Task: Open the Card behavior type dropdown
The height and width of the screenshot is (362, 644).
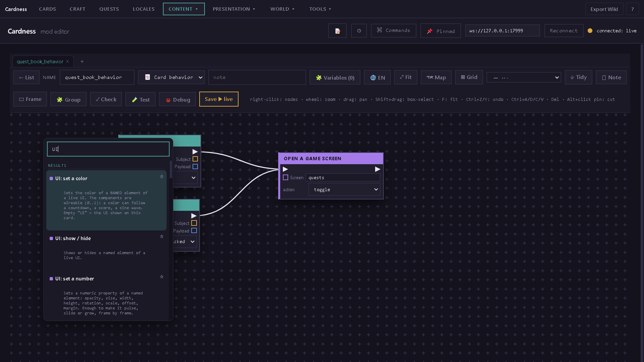Action: click(x=171, y=77)
